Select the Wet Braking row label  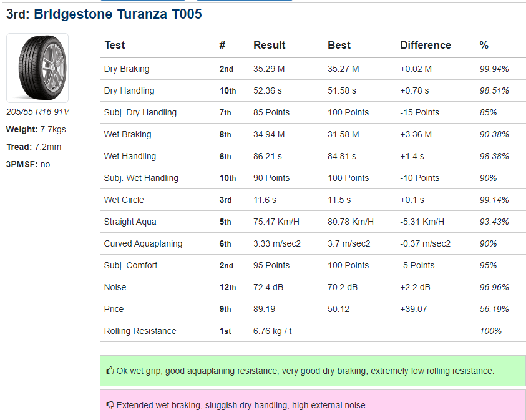click(x=127, y=134)
